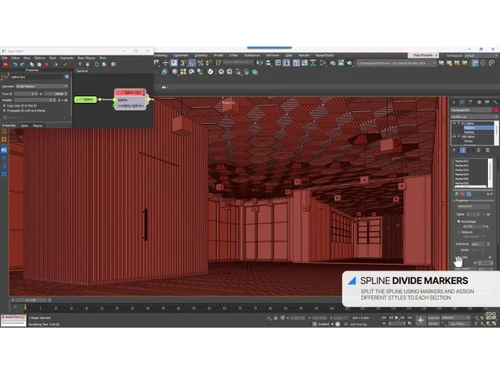Click the 3D snaps toggle in main toolbar
The width and height of the screenshot is (500, 375).
coord(183,63)
